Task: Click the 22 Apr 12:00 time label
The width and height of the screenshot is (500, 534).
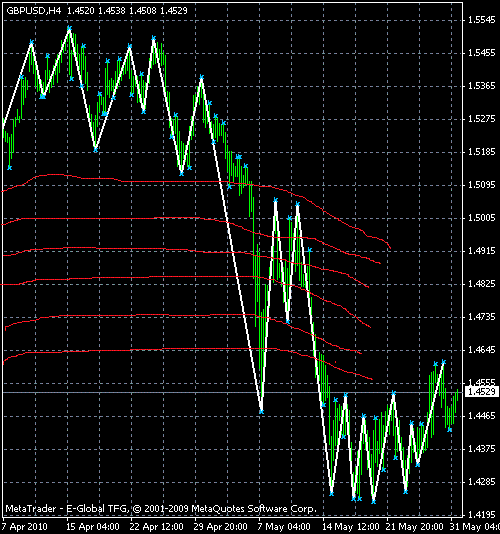Action: pyautogui.click(x=157, y=527)
